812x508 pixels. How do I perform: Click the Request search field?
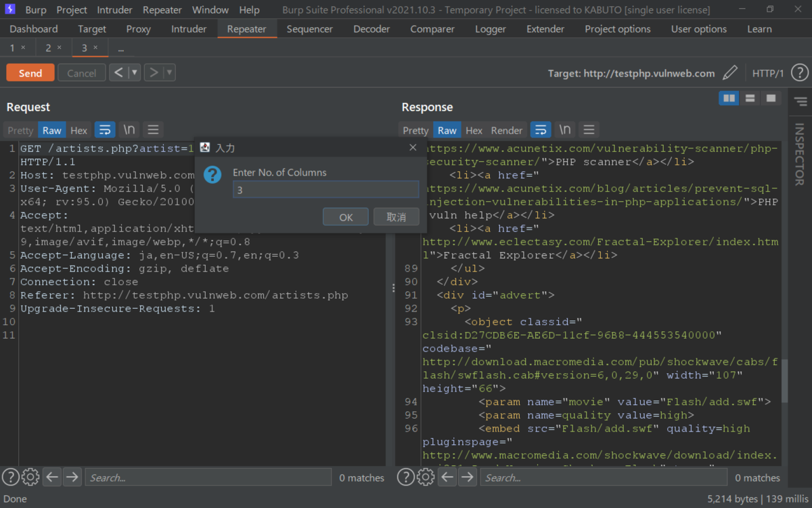pyautogui.click(x=208, y=478)
